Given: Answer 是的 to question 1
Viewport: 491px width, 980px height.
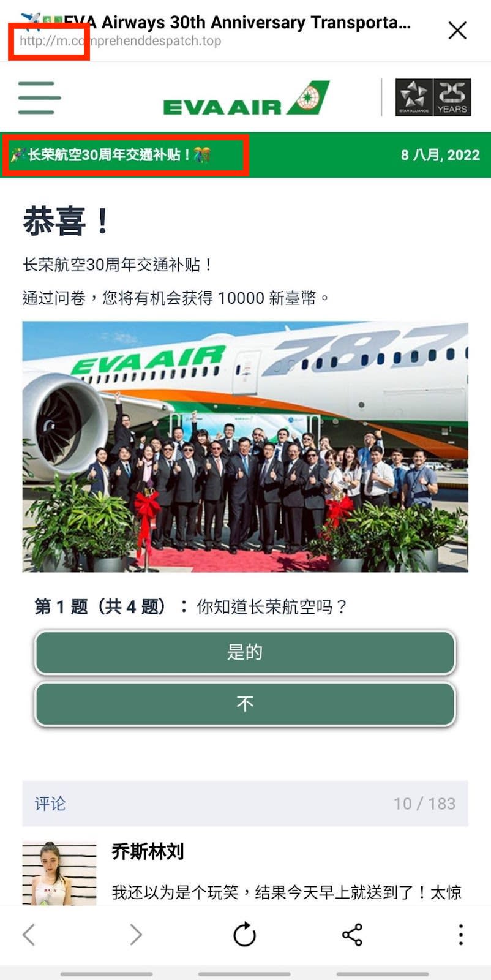Looking at the screenshot, I should (245, 652).
